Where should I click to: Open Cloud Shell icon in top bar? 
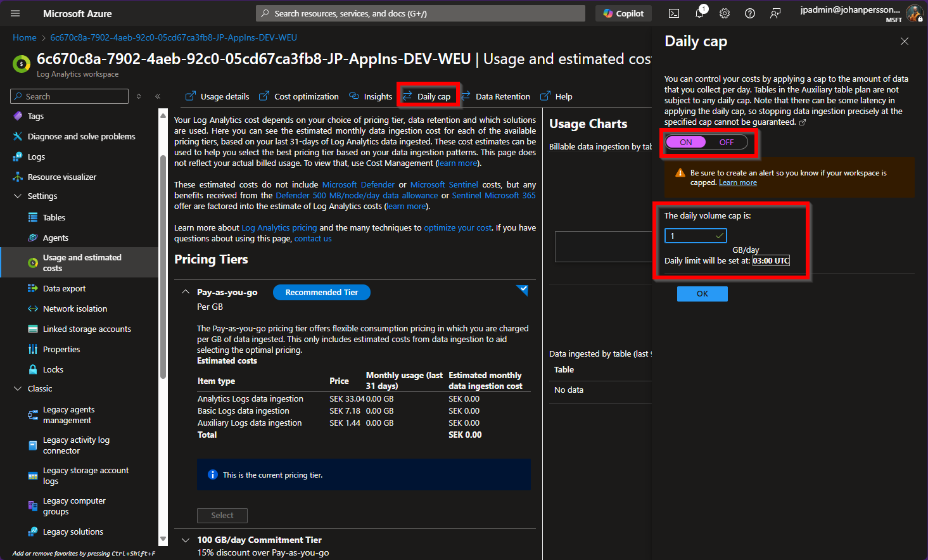[x=674, y=13]
